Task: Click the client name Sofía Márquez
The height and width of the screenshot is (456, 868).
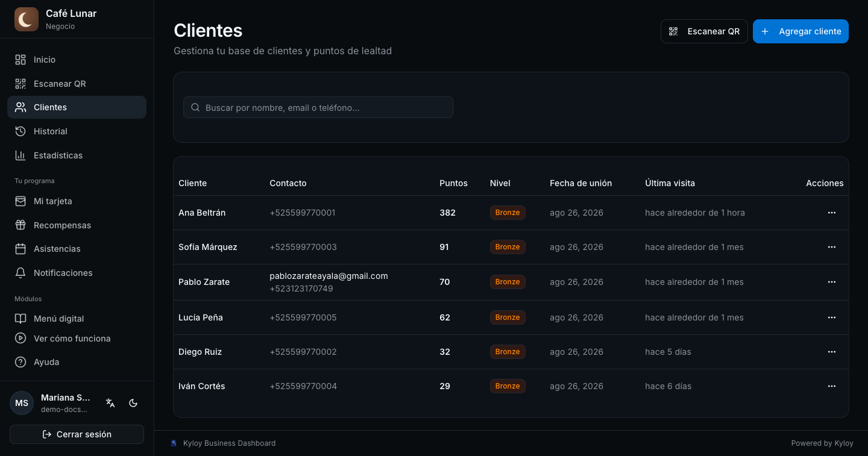Action: pyautogui.click(x=208, y=247)
